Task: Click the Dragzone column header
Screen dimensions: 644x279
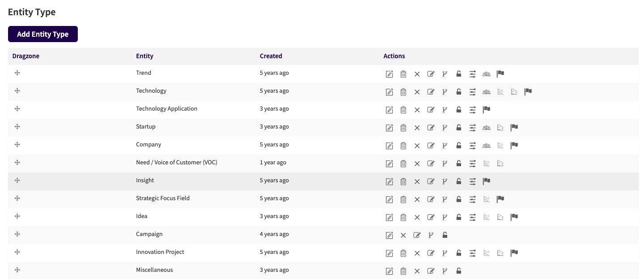Action: coord(25,56)
